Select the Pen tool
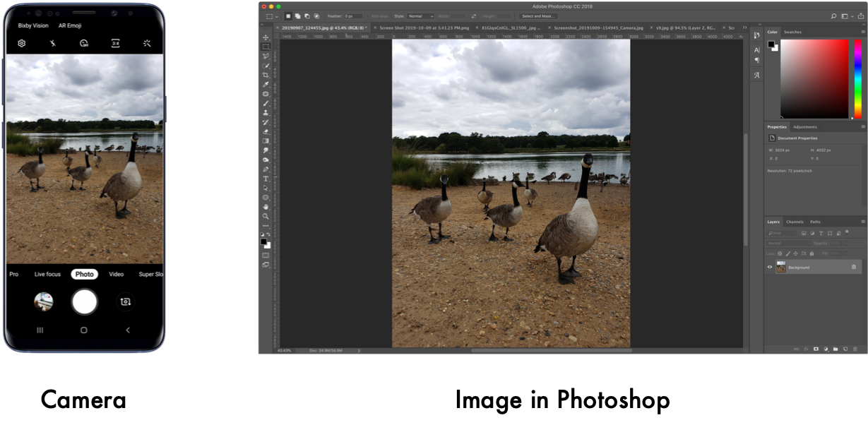 click(266, 169)
